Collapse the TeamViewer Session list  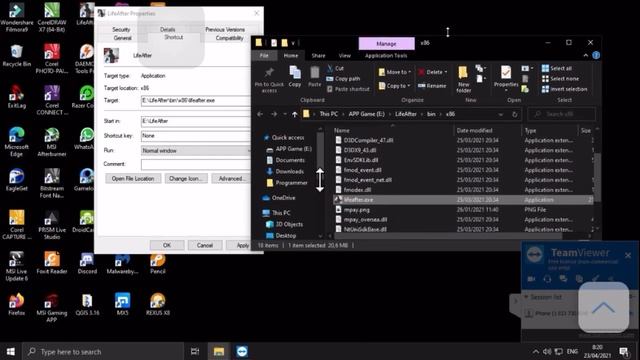pos(526,297)
